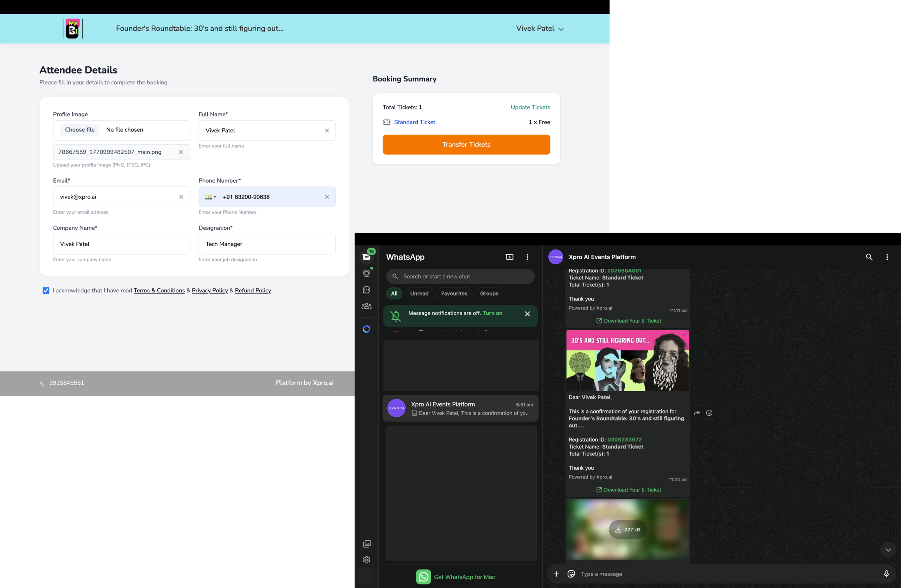The image size is (901, 588).
Task: Open emoji and sticker picker
Action: pyautogui.click(x=571, y=574)
